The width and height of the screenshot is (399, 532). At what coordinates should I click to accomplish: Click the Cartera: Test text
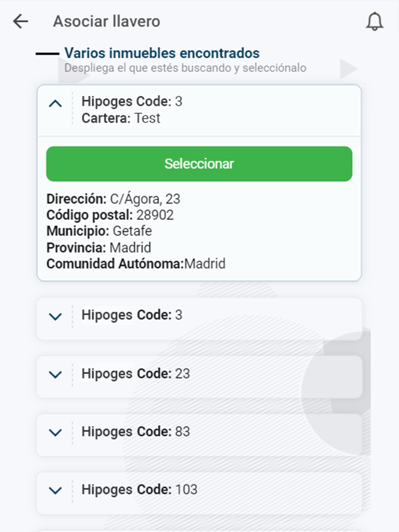[x=120, y=118]
